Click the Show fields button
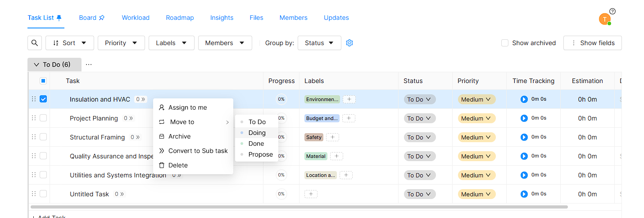644x218 pixels. tap(592, 43)
